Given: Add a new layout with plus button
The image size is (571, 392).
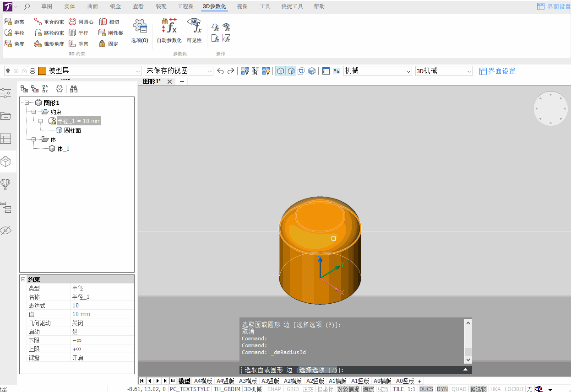Looking at the screenshot, I should (419, 381).
